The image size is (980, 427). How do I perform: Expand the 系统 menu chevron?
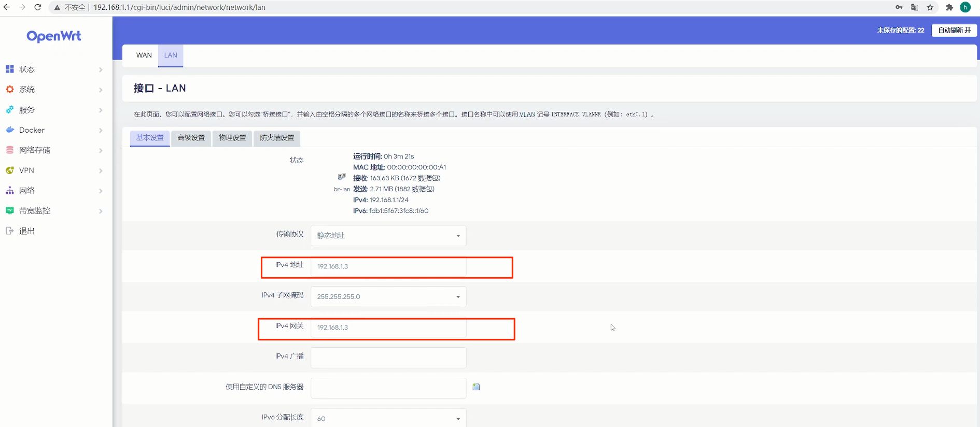pos(101,90)
